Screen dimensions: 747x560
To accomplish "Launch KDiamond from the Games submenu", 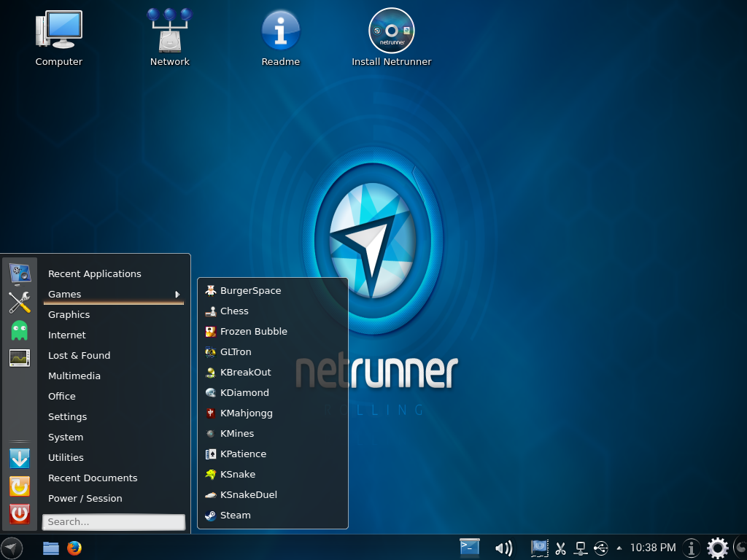I will click(x=273, y=393).
